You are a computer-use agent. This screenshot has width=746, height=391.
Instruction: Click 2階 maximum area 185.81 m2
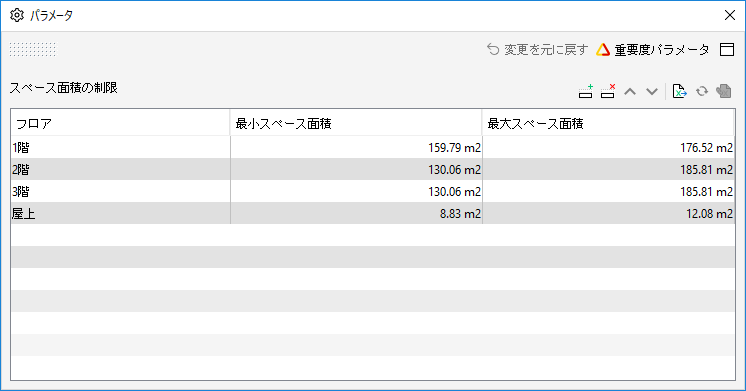[x=609, y=169]
